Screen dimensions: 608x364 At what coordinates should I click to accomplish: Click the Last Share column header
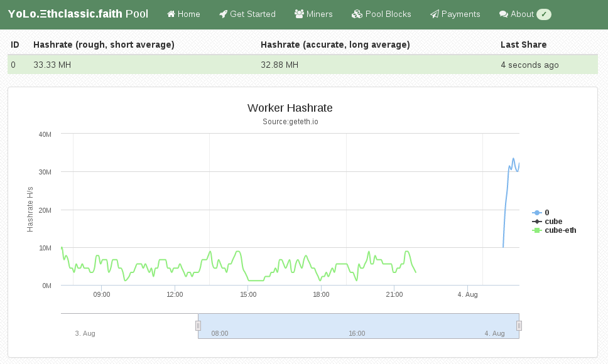pyautogui.click(x=523, y=45)
